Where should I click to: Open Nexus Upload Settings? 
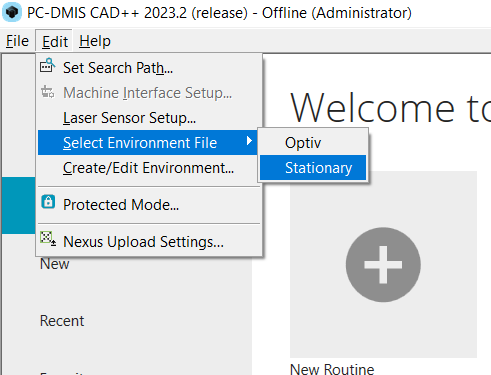pos(149,242)
